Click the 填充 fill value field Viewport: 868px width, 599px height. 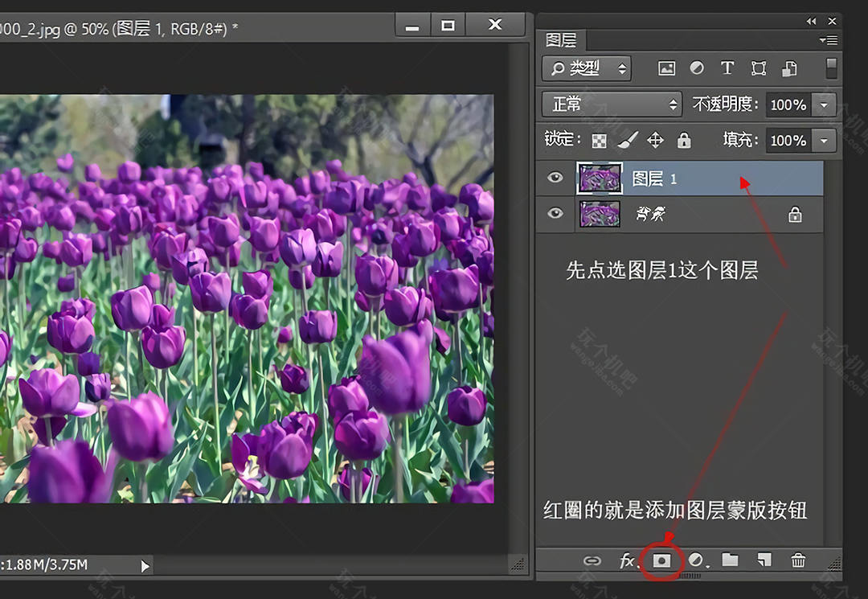788,141
